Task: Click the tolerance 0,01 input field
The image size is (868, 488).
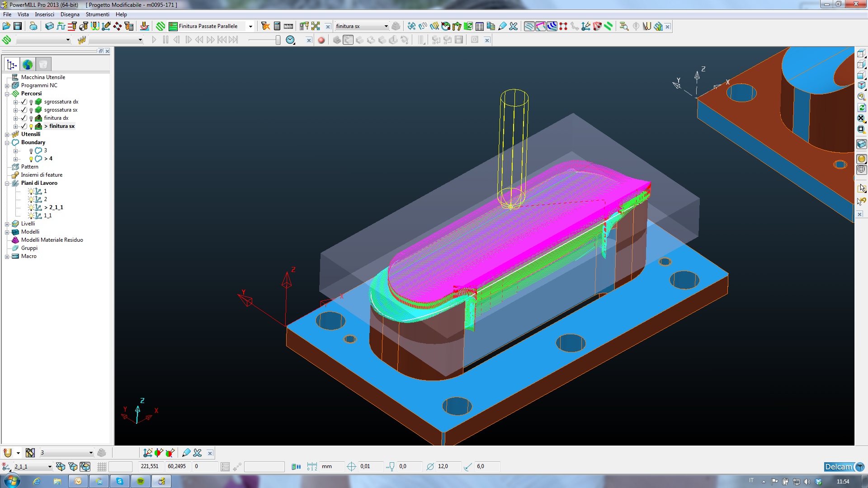Action: click(370, 466)
